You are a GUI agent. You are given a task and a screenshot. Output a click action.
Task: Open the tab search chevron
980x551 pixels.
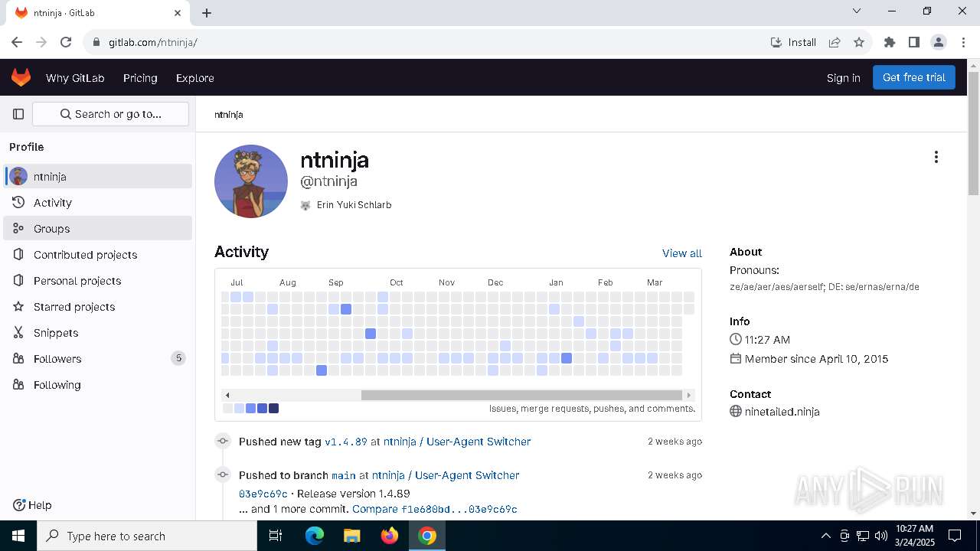pos(857,11)
